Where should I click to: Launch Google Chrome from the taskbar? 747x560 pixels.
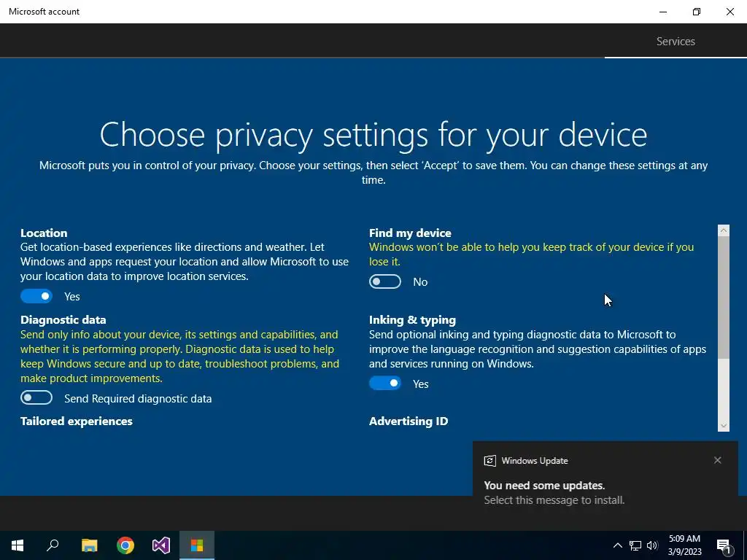pos(125,545)
